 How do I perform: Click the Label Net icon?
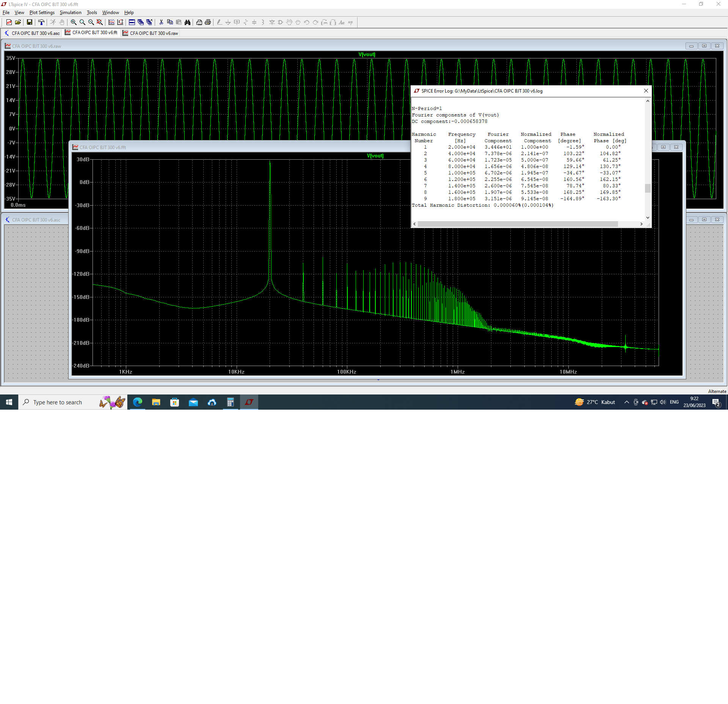tap(237, 22)
